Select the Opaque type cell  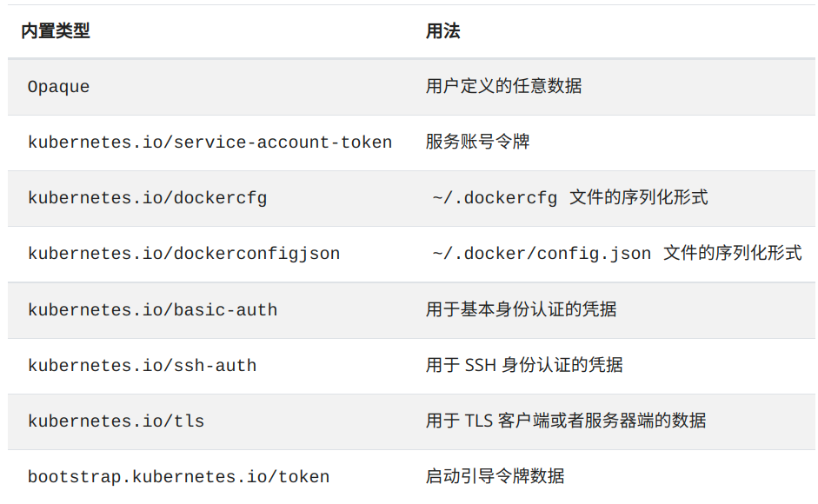click(x=58, y=87)
